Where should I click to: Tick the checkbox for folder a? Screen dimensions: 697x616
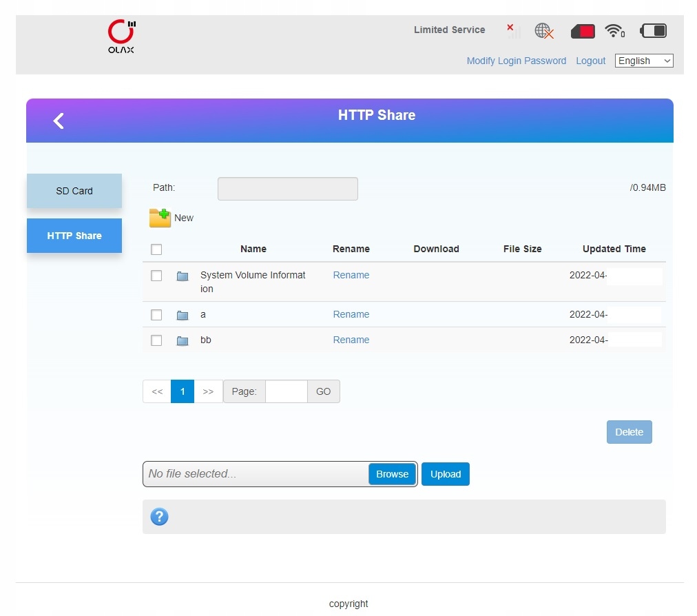156,315
